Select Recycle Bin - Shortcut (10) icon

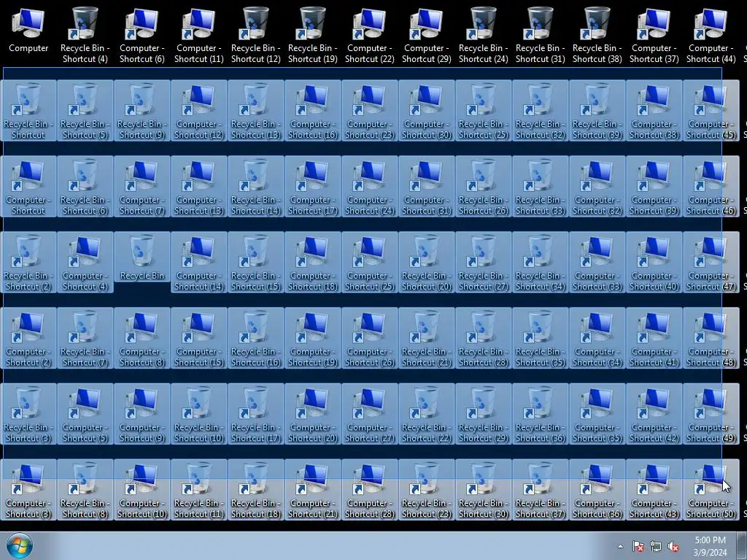(x=198, y=414)
